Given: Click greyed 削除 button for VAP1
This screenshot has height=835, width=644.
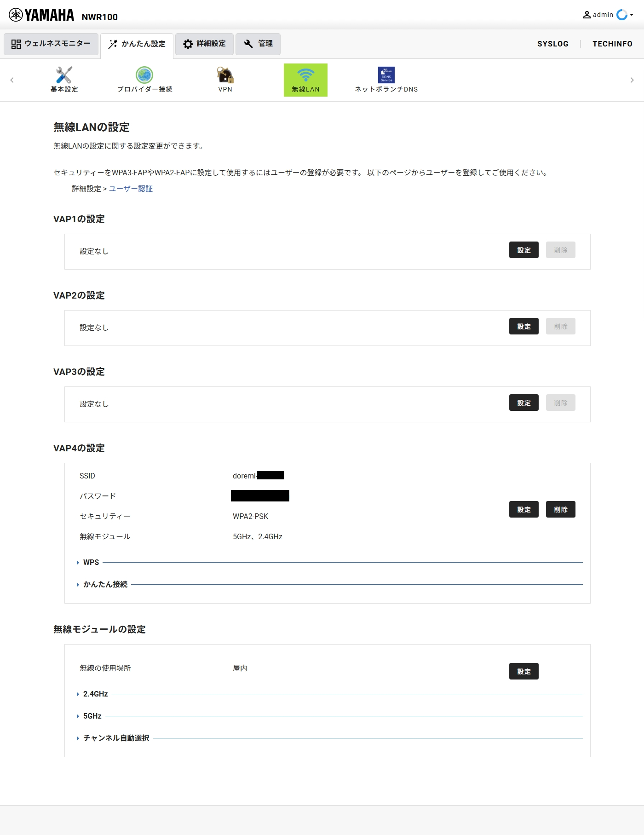Looking at the screenshot, I should pyautogui.click(x=561, y=250).
